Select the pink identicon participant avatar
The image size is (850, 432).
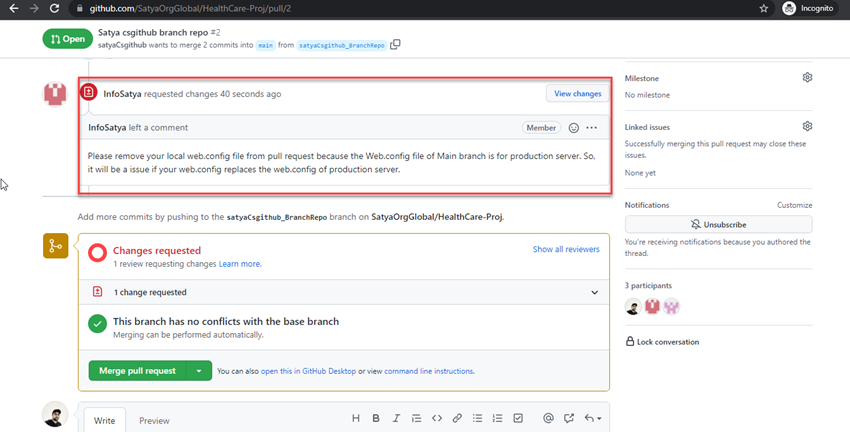pos(671,307)
